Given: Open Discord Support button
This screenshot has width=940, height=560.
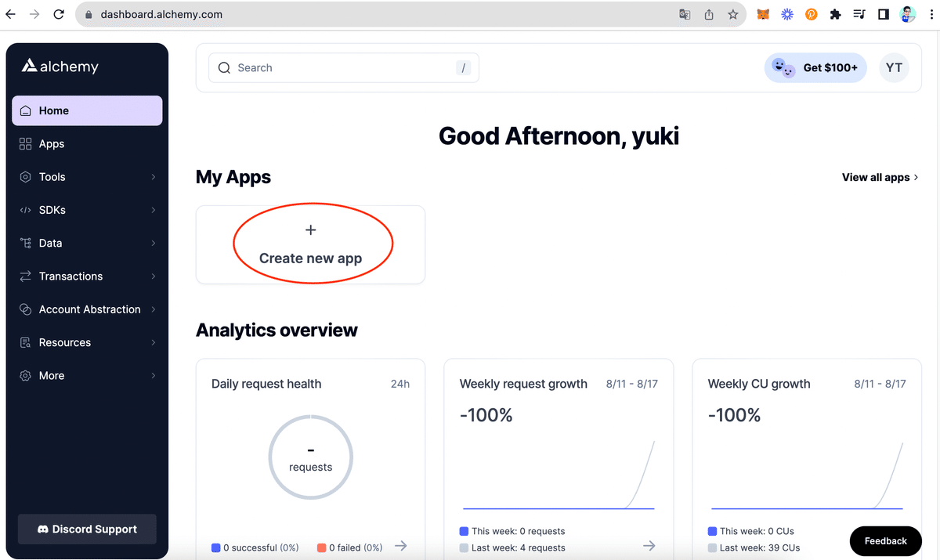Looking at the screenshot, I should pos(87,529).
